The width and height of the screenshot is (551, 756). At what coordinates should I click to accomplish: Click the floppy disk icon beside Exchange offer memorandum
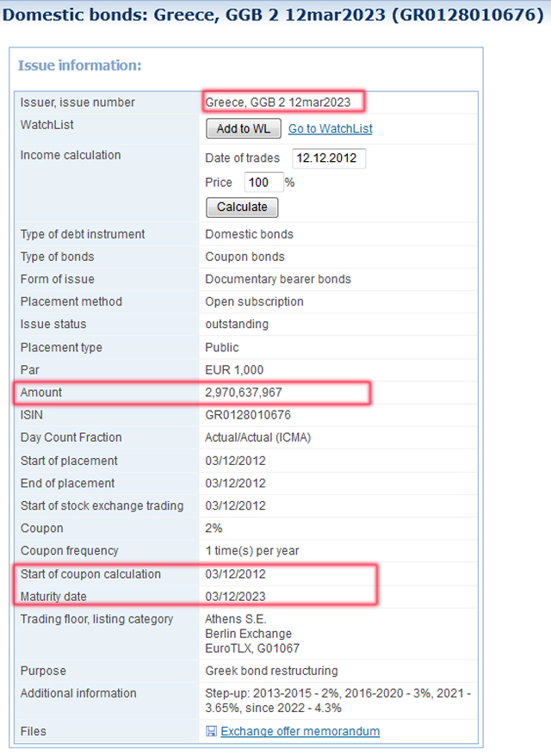(211, 732)
